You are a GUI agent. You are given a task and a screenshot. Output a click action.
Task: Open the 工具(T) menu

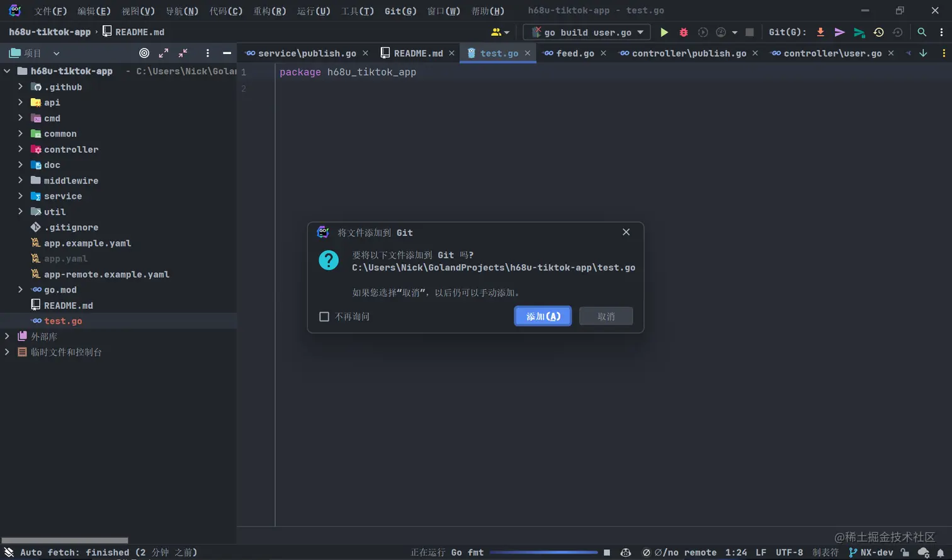click(x=357, y=11)
